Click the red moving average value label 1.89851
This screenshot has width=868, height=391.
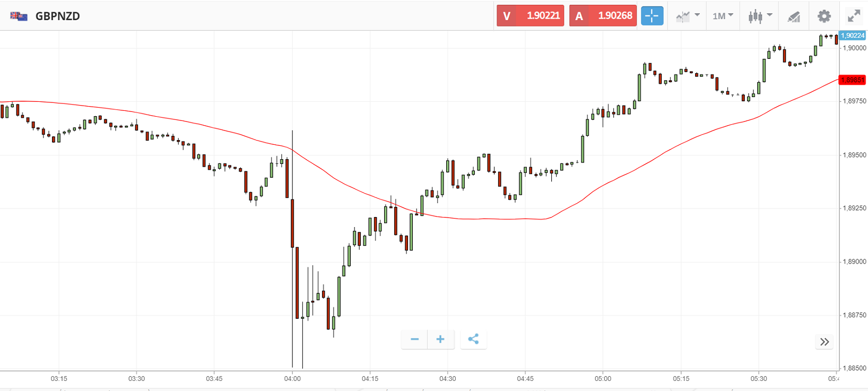coord(853,80)
